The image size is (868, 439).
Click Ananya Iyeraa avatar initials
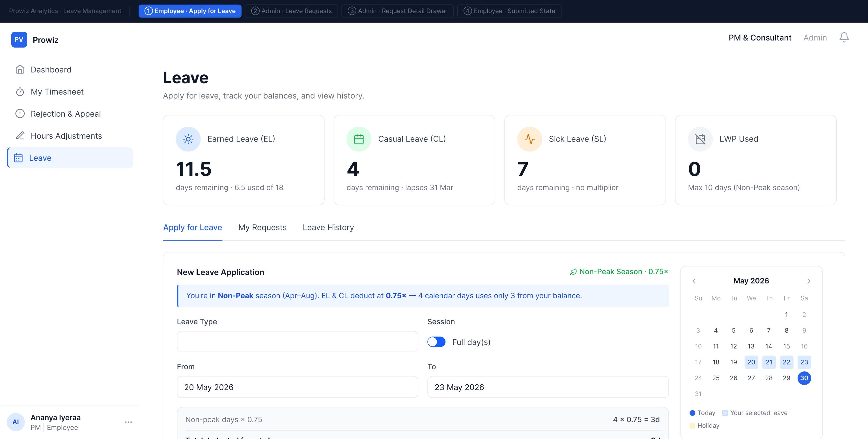coord(16,422)
